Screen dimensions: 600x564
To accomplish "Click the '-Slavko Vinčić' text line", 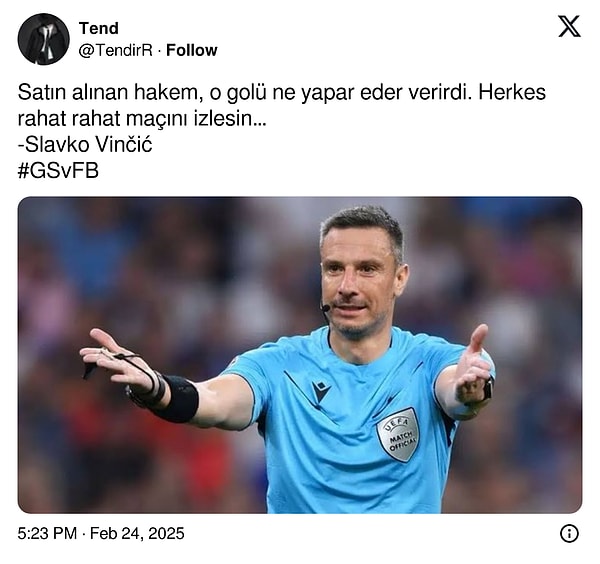I will 85,144.
